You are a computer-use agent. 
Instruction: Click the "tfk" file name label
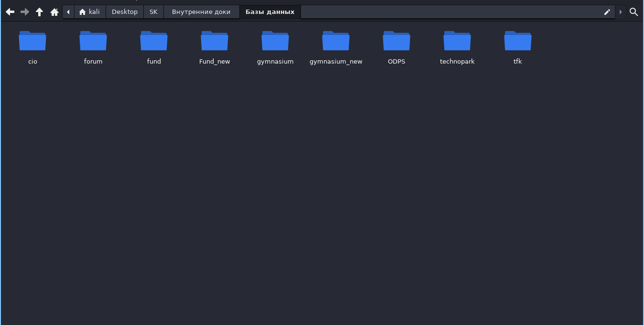518,61
